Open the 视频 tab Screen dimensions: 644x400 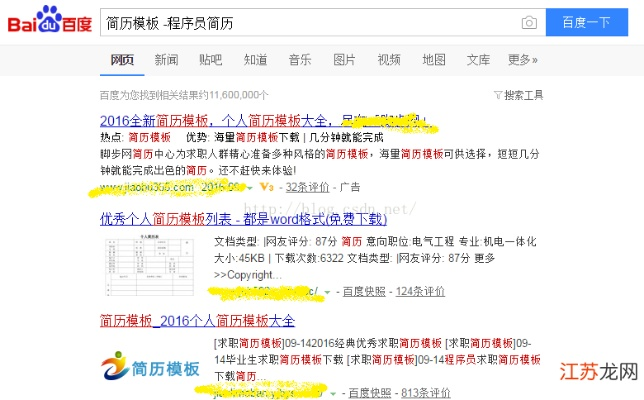[x=389, y=60]
